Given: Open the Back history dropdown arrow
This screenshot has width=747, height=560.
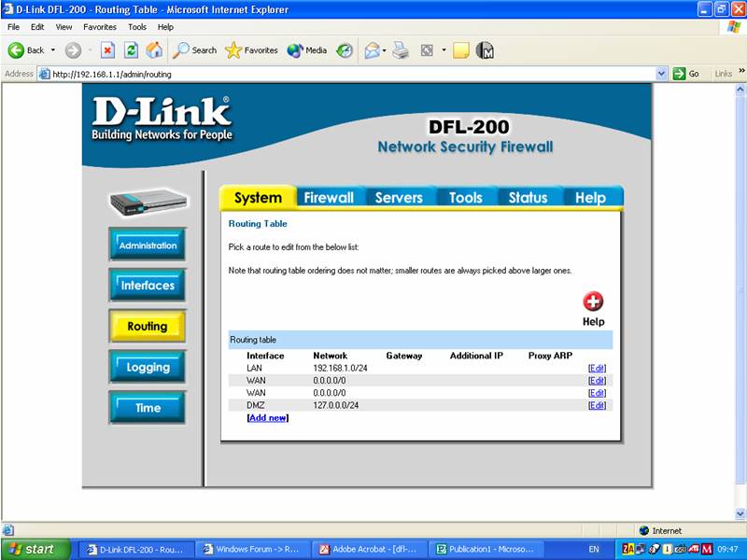Looking at the screenshot, I should tap(53, 50).
